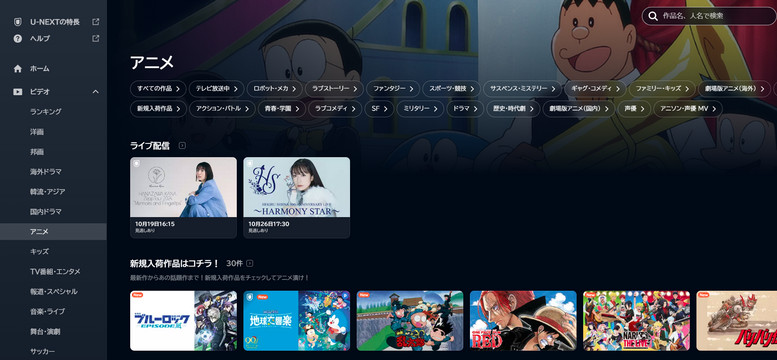Viewport: 777px width, 360px height.
Task: Open the ラブストーリー genre chip
Action: pyautogui.click(x=334, y=89)
